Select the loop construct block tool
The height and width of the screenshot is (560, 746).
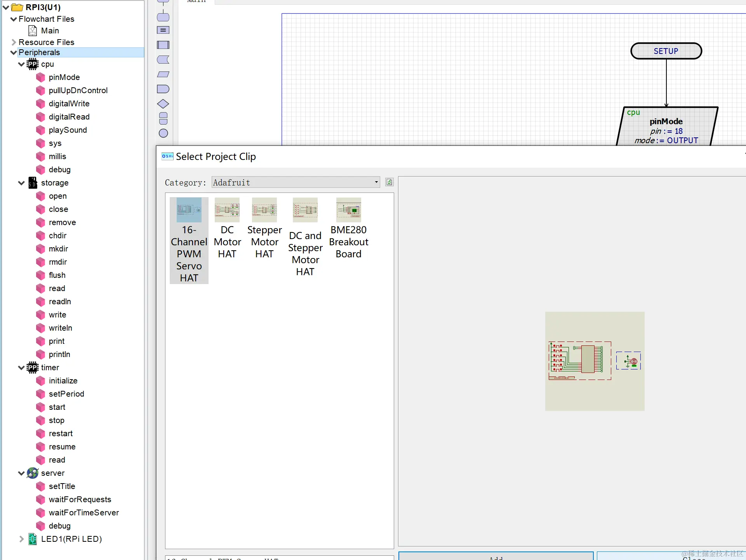point(163,118)
